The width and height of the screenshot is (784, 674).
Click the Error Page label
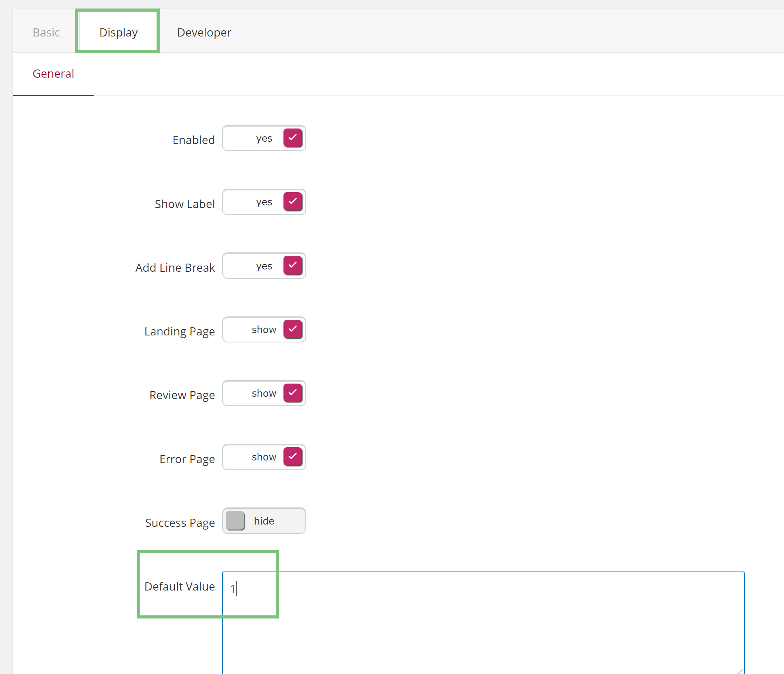point(187,459)
